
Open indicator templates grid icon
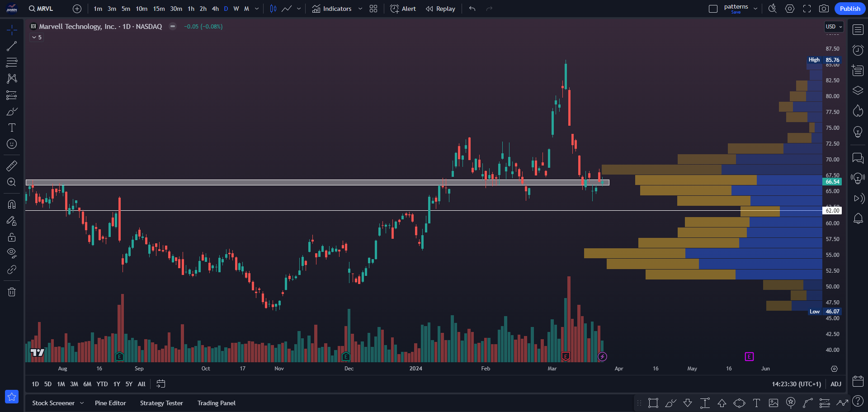pos(373,9)
